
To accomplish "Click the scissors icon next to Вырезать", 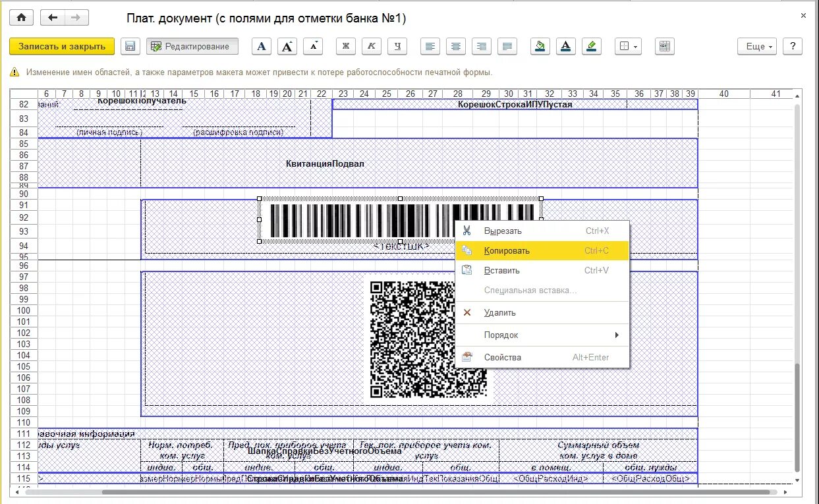I will point(467,231).
